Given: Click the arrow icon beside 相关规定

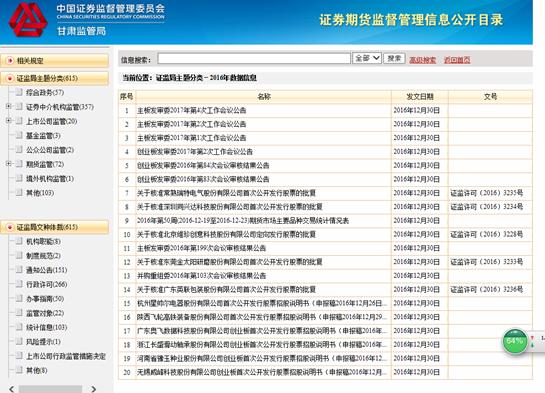Looking at the screenshot, I should tap(10, 61).
